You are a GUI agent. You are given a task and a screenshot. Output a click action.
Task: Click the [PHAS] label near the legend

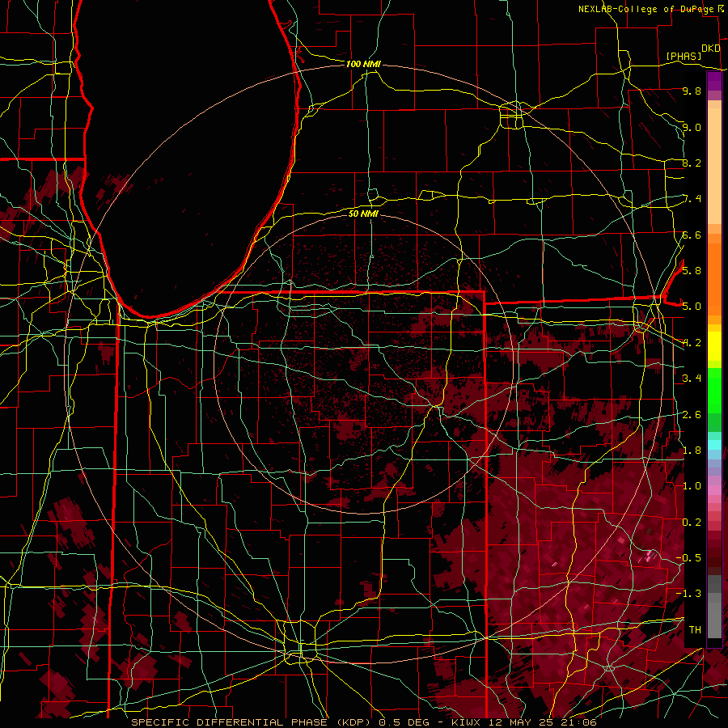click(684, 56)
